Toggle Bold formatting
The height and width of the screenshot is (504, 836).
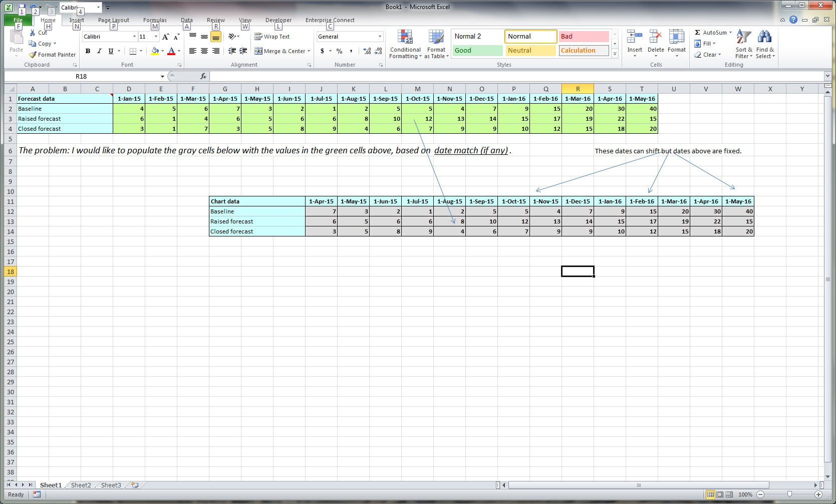tap(88, 51)
